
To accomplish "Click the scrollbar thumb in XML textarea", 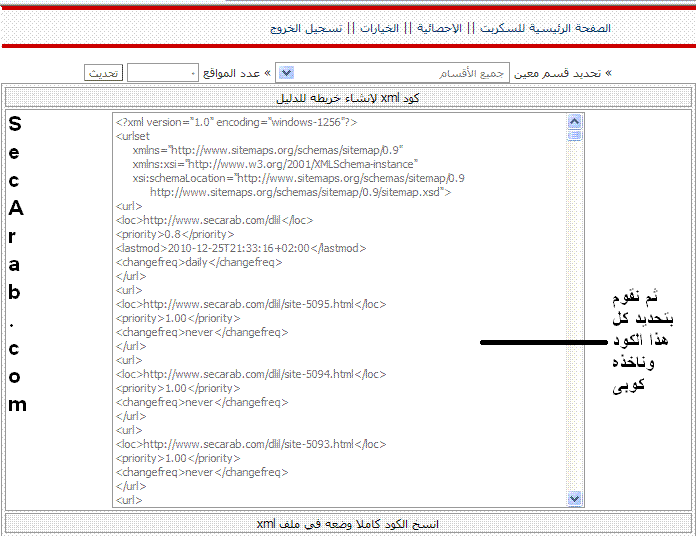I will pyautogui.click(x=575, y=136).
